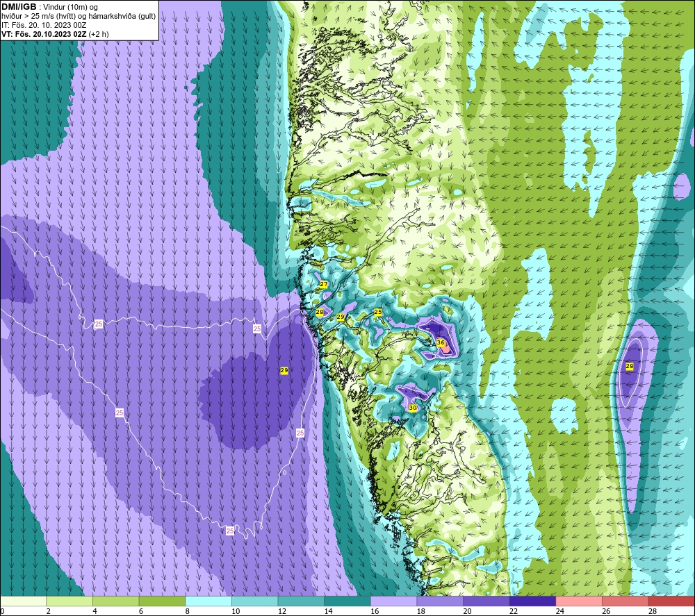Click the legend scale value 28

click(653, 611)
